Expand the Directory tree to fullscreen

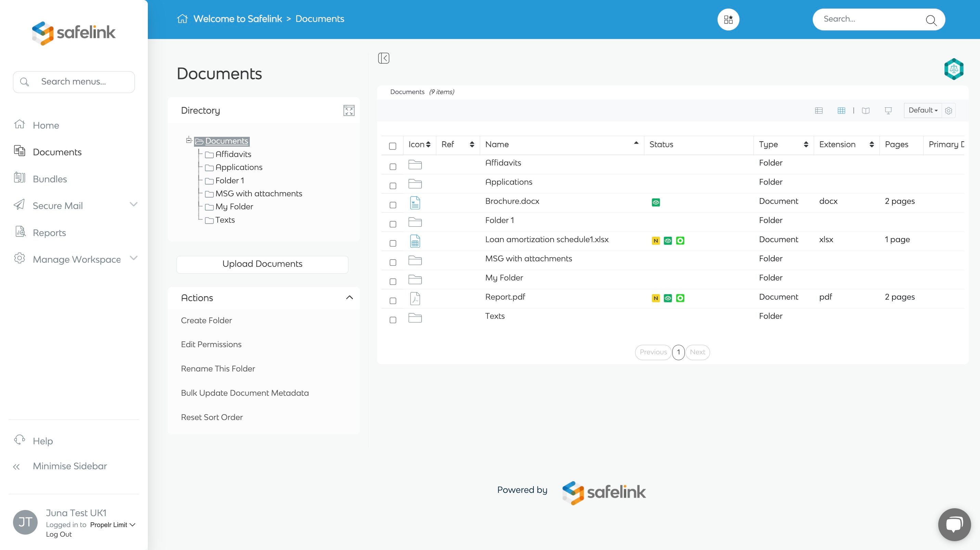point(348,111)
